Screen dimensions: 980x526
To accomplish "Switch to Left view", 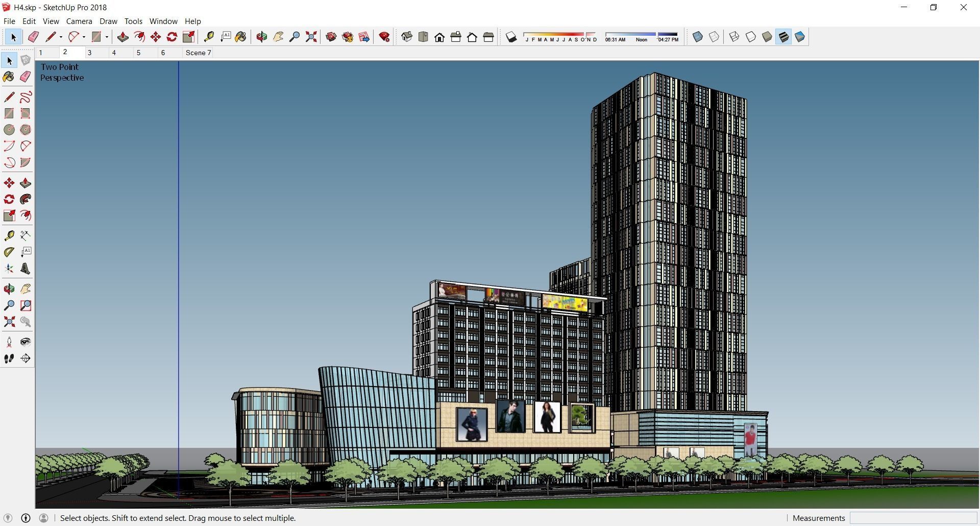I will pos(488,37).
